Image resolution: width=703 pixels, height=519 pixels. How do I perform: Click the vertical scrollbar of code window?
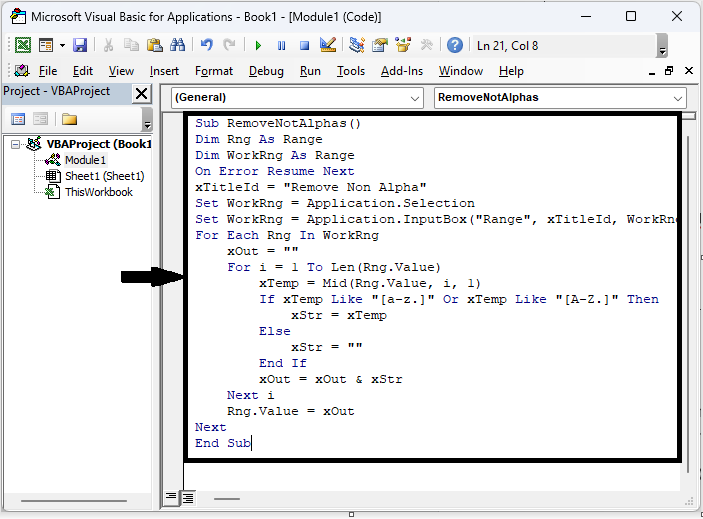coord(688,305)
